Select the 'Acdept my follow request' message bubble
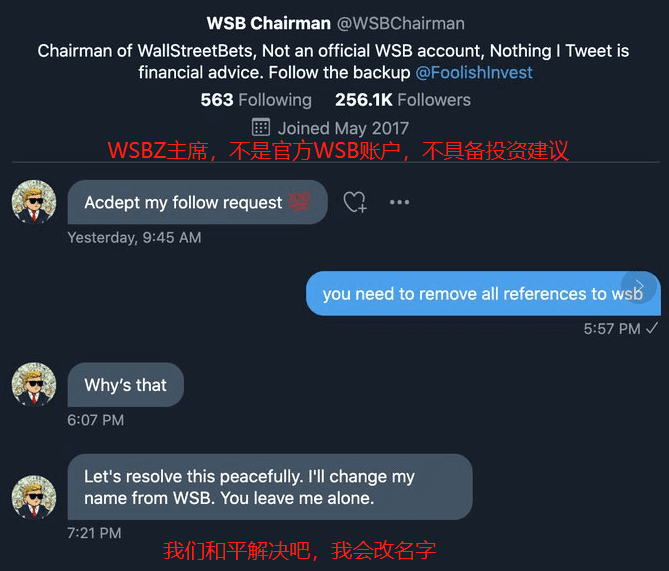Viewport: 669px width, 571px height. coord(198,202)
